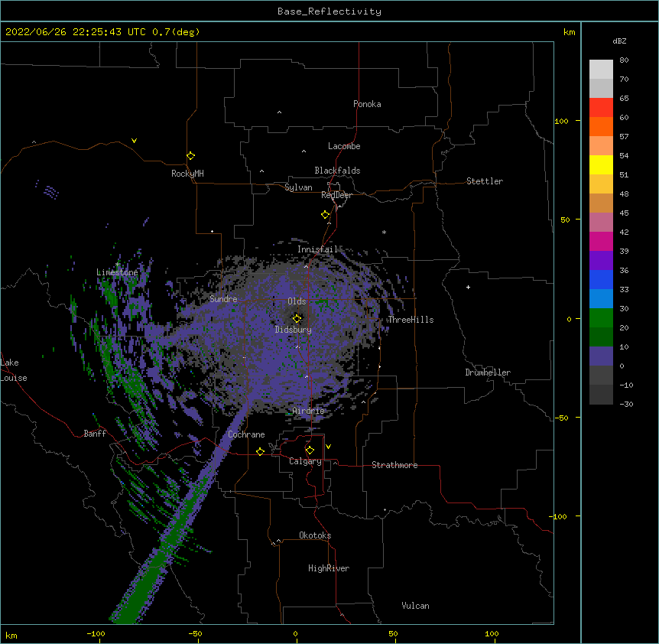Click the yellow V marker northeast of Calgary

328,447
